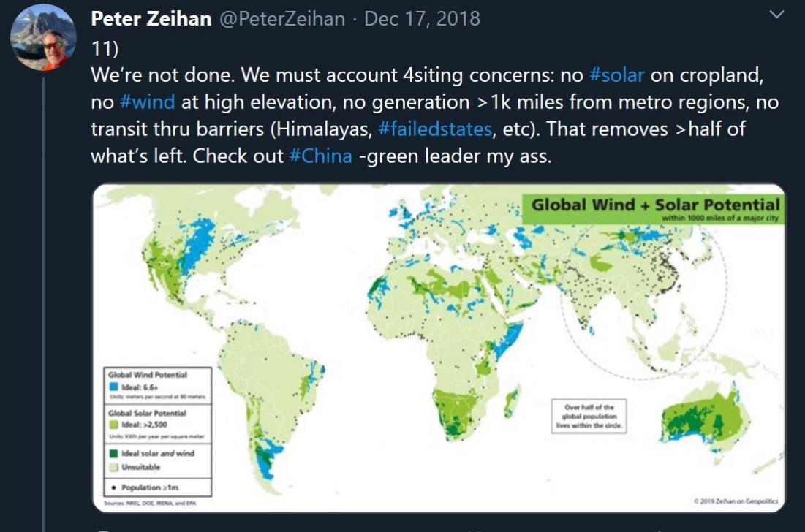The height and width of the screenshot is (532, 805).
Task: Click the pale Unsuitable legend swatch
Action: [113, 468]
